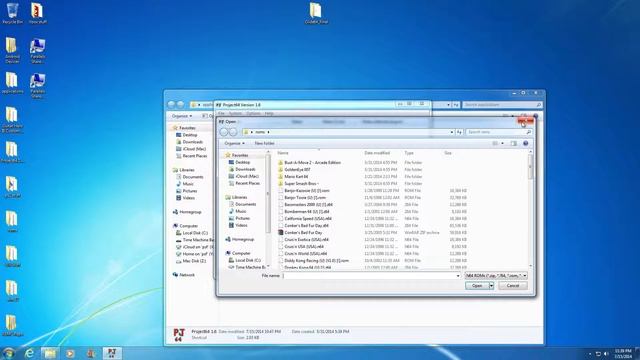This screenshot has height=360, width=640.
Task: Click the PJ64 Project64 taskbar button
Action: pos(112,353)
